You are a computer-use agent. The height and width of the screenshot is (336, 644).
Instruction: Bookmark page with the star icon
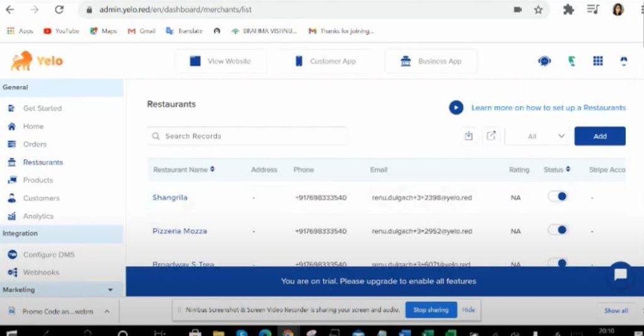[x=538, y=10]
